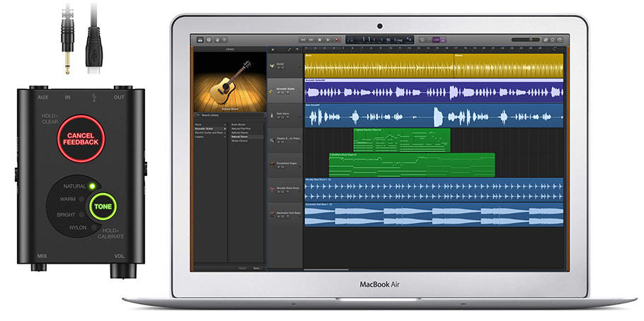Click the tempo value 96 in LCD

point(388,40)
